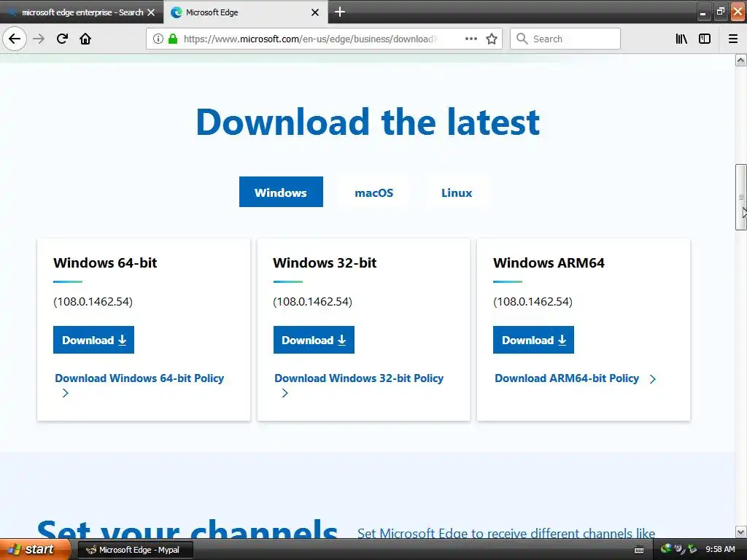Show site information icon in address bar
Image resolution: width=747 pixels, height=560 pixels.
158,39
